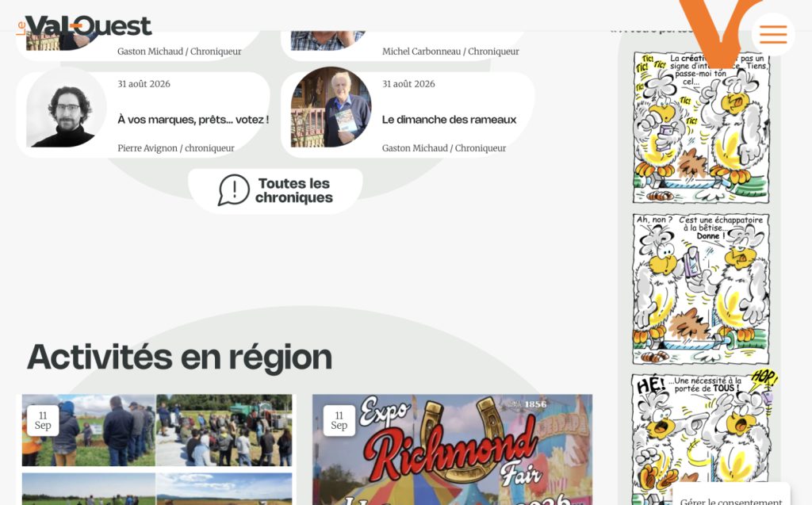
Task: Open second comic panel with Donne !
Action: click(x=701, y=289)
